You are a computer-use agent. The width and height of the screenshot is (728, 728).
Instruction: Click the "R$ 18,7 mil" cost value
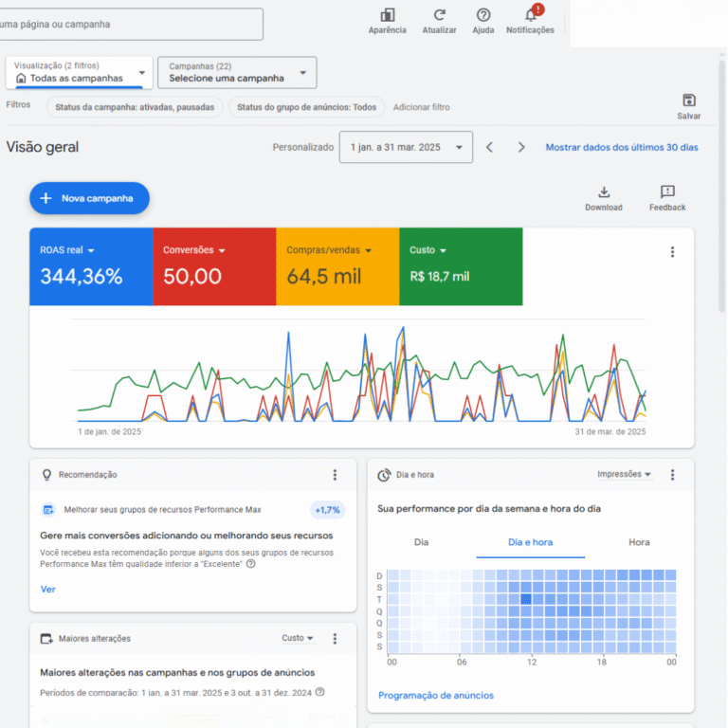pyautogui.click(x=439, y=277)
